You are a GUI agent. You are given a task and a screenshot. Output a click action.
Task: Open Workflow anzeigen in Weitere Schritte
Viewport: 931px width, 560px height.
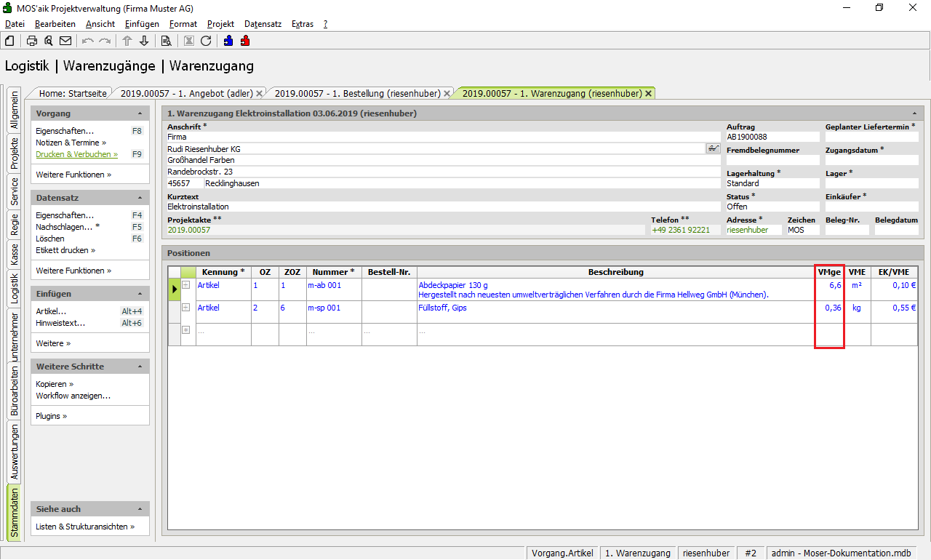[x=73, y=396]
